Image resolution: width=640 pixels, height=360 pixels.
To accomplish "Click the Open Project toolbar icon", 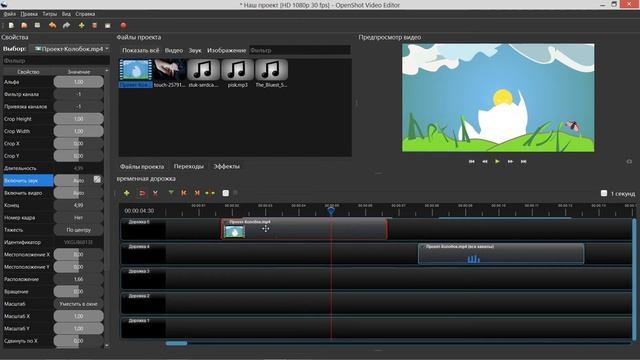I will [x=24, y=25].
